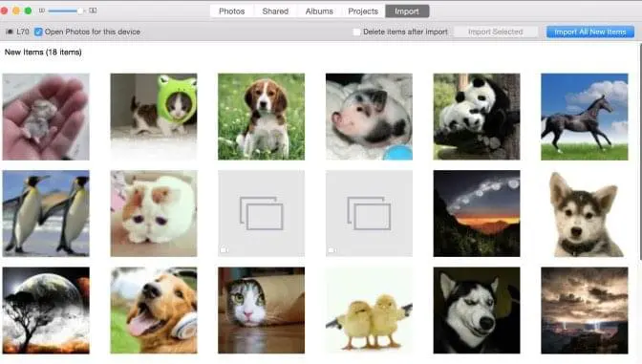
Task: Click the Import Selected button
Action: coord(496,32)
